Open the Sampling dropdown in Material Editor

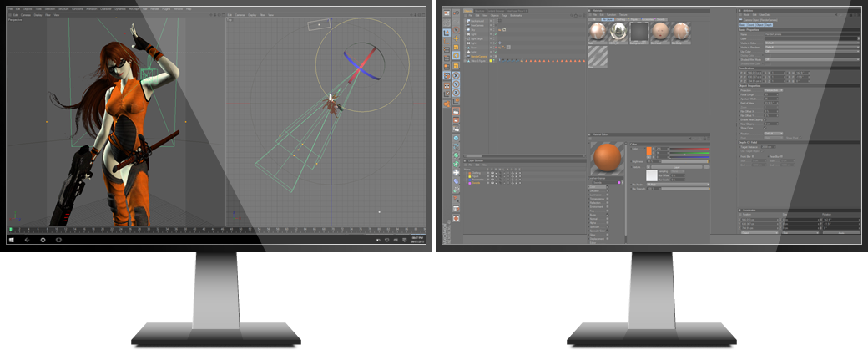[x=678, y=171]
